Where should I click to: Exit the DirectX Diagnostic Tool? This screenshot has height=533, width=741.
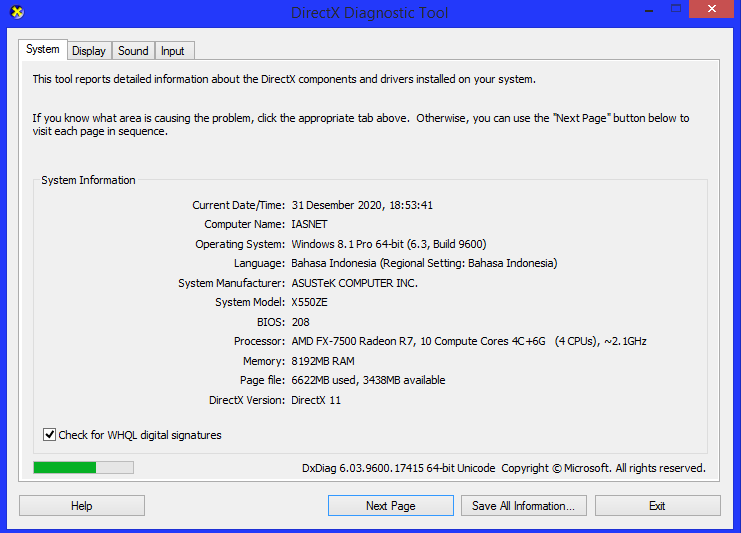pyautogui.click(x=657, y=506)
